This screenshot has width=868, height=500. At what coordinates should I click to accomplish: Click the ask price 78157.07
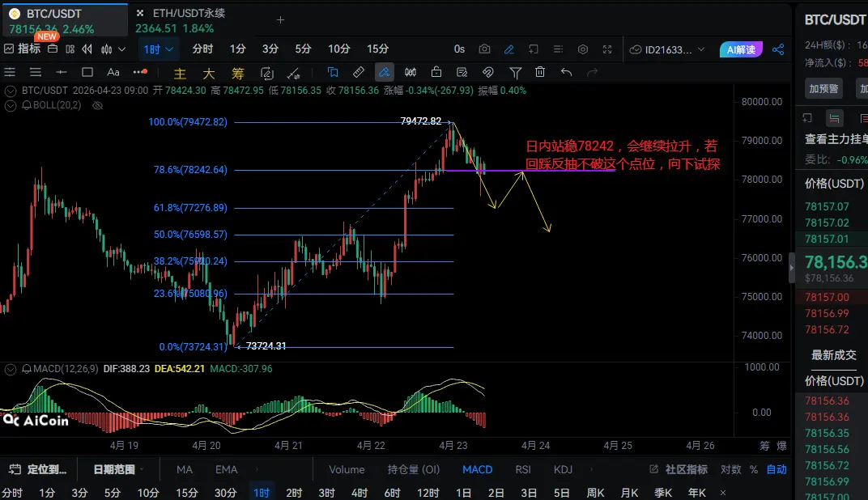[x=827, y=206]
